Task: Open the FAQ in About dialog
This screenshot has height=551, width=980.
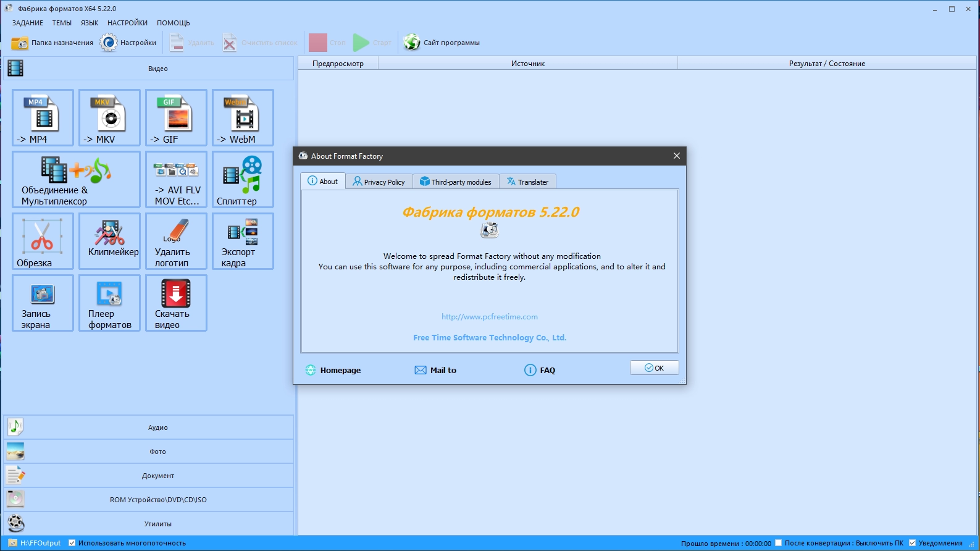Action: tap(540, 370)
